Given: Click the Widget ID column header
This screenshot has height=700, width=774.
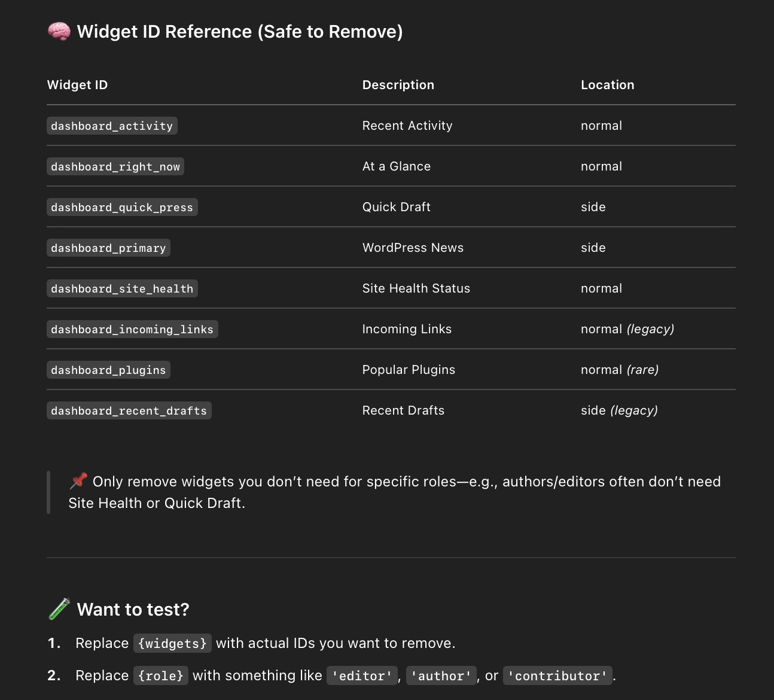Looking at the screenshot, I should coord(77,85).
